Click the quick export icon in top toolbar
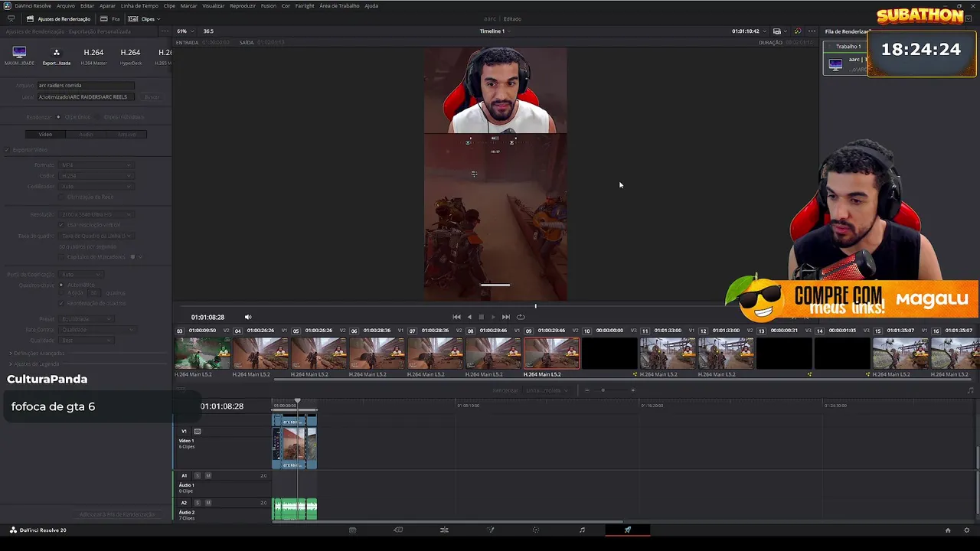980x551 pixels. (11, 18)
